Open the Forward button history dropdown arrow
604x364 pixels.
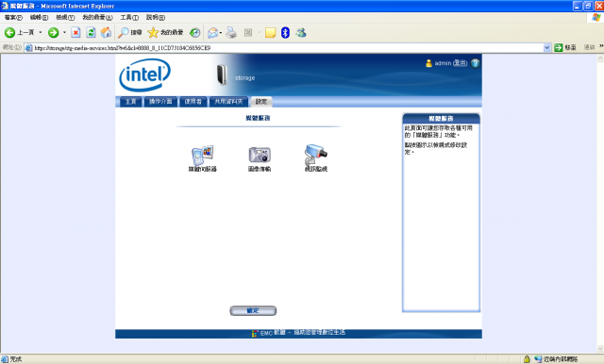[64, 33]
